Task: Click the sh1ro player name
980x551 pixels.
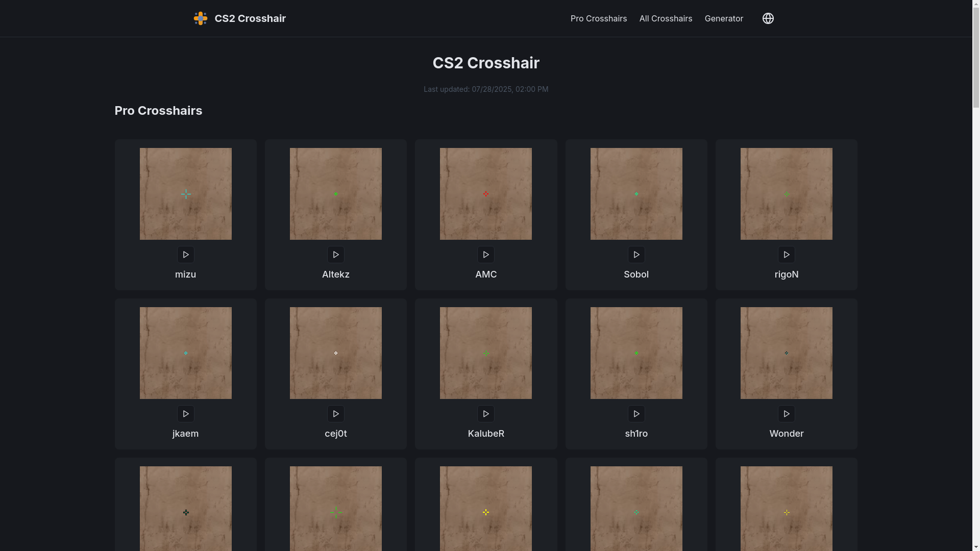Action: (x=636, y=434)
